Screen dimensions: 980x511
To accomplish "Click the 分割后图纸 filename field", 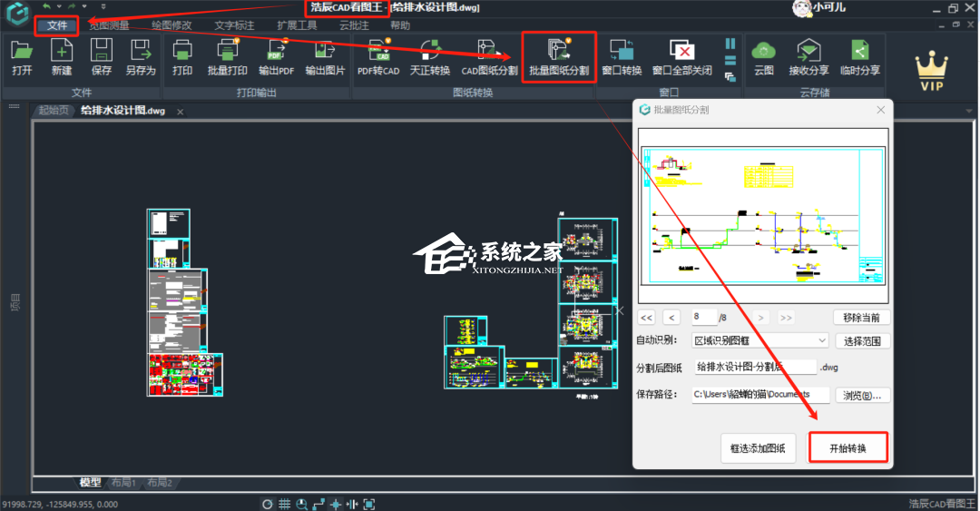I will point(754,367).
